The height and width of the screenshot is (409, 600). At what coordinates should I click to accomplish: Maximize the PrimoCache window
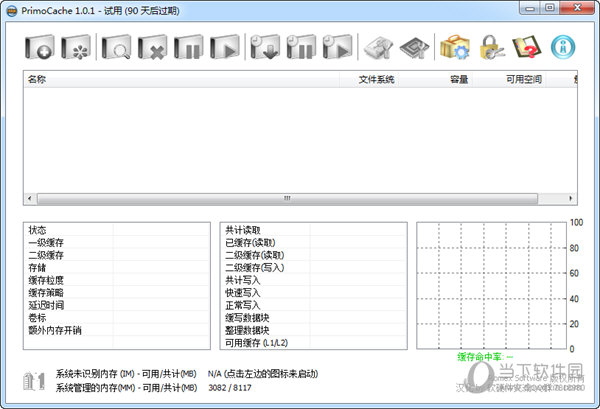[550, 8]
